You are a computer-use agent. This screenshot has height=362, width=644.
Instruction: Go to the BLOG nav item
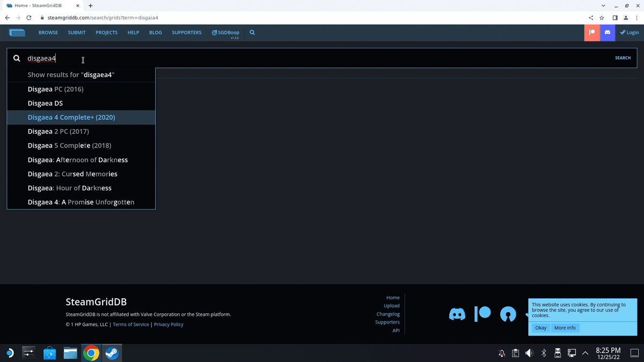(x=156, y=33)
